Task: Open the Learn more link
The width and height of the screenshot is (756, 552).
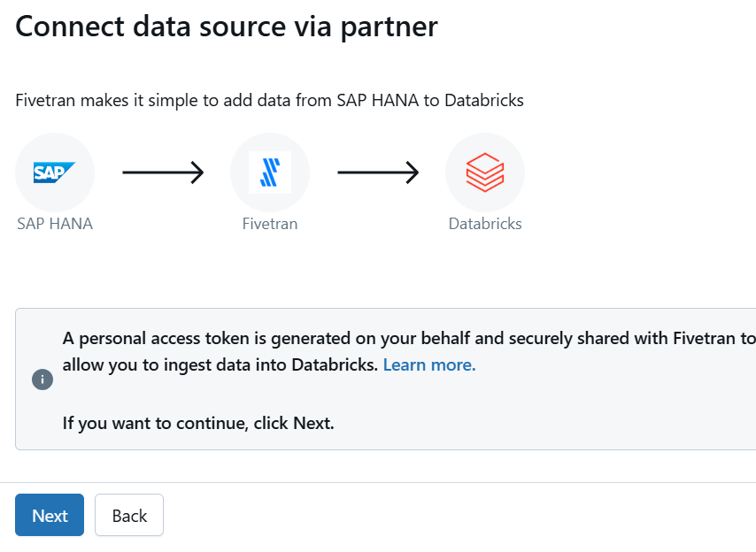Action: click(x=429, y=364)
